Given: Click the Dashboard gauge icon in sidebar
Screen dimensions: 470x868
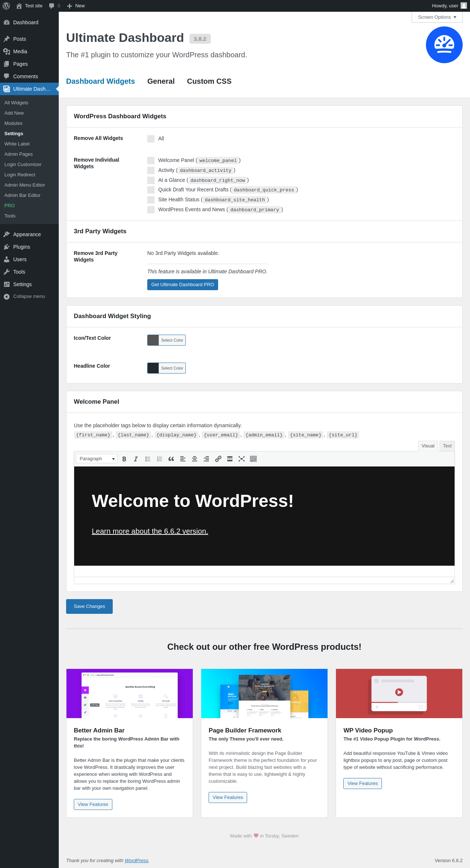Looking at the screenshot, I should (7, 22).
